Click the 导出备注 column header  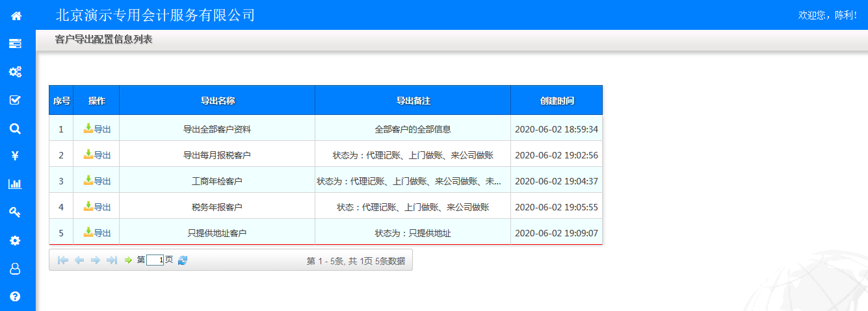[x=413, y=101]
